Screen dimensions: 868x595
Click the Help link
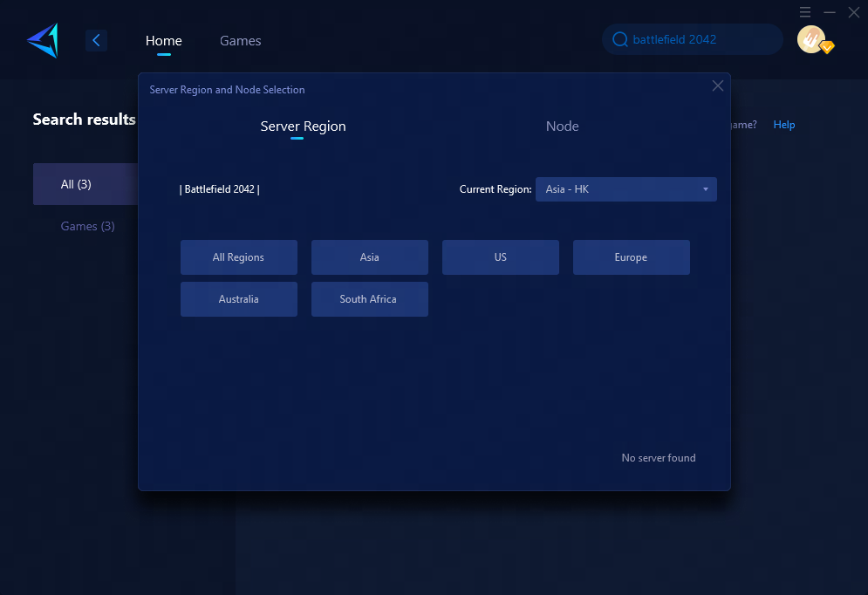click(x=783, y=125)
